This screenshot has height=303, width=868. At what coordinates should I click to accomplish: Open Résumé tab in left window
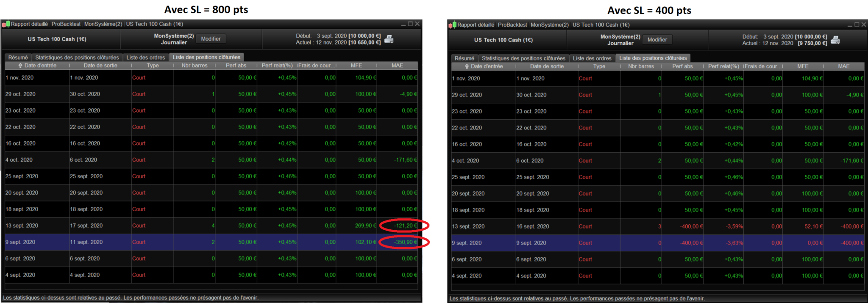18,58
